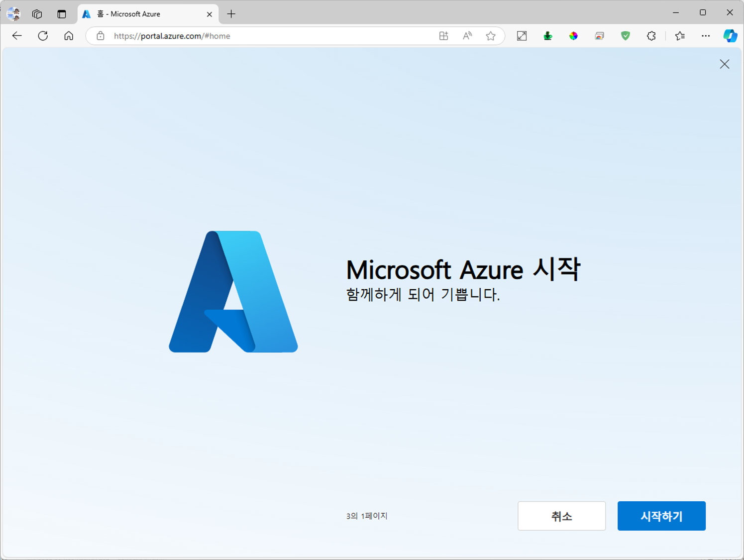Screen dimensions: 744x560
Task: Open the Copilot sidebar icon
Action: (x=730, y=36)
